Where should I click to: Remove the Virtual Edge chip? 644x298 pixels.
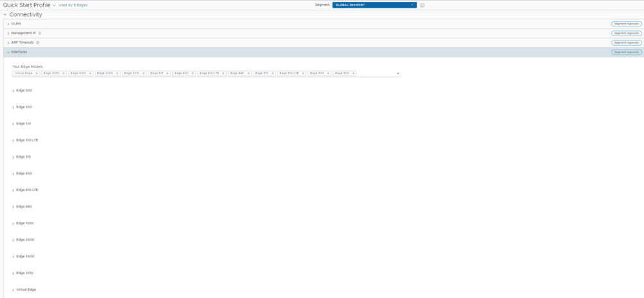click(x=37, y=74)
